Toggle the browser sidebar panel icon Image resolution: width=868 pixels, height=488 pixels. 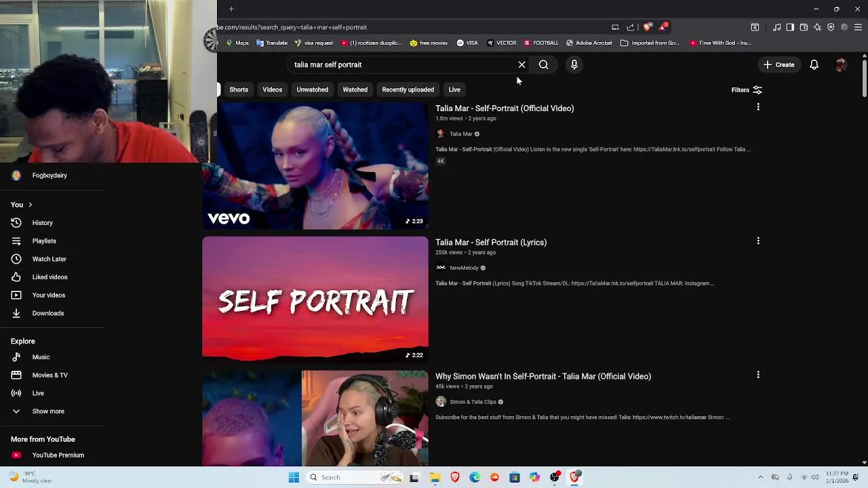tap(790, 27)
